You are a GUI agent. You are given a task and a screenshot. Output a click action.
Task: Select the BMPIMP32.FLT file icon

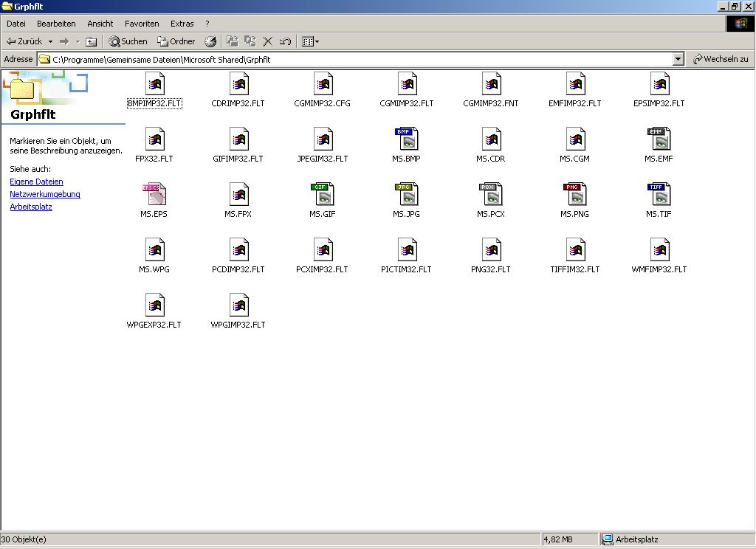pyautogui.click(x=155, y=84)
